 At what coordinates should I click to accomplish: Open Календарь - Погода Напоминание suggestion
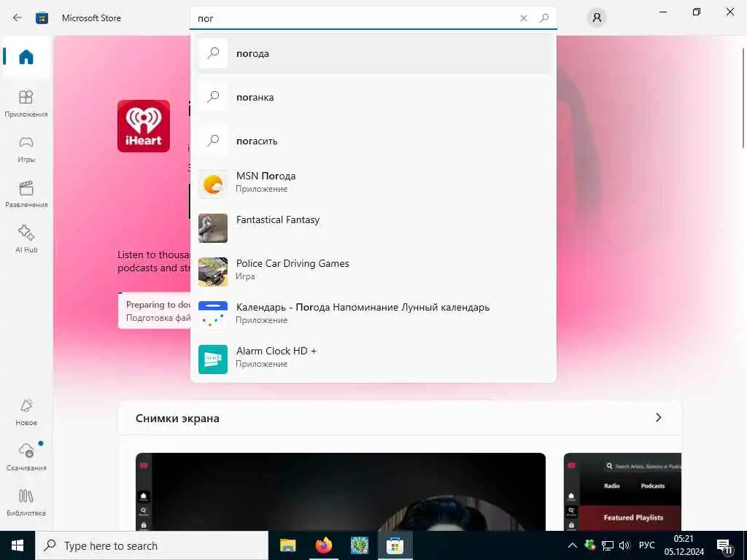373,315
